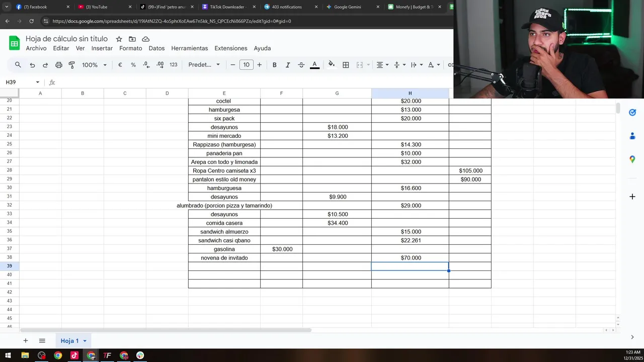Open Contacts in side panel

[x=632, y=136]
